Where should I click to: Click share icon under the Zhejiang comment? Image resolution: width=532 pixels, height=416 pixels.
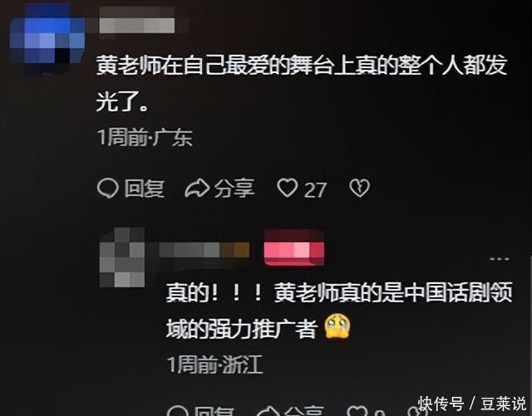[x=268, y=410]
